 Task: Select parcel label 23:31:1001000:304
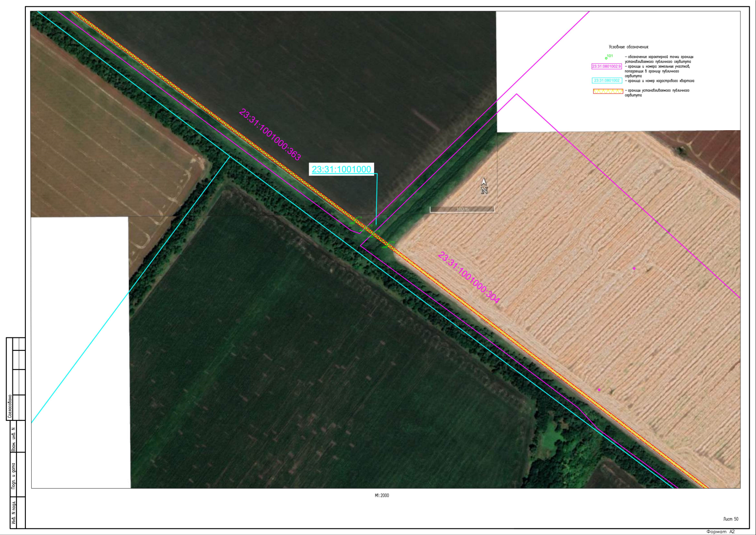point(469,278)
